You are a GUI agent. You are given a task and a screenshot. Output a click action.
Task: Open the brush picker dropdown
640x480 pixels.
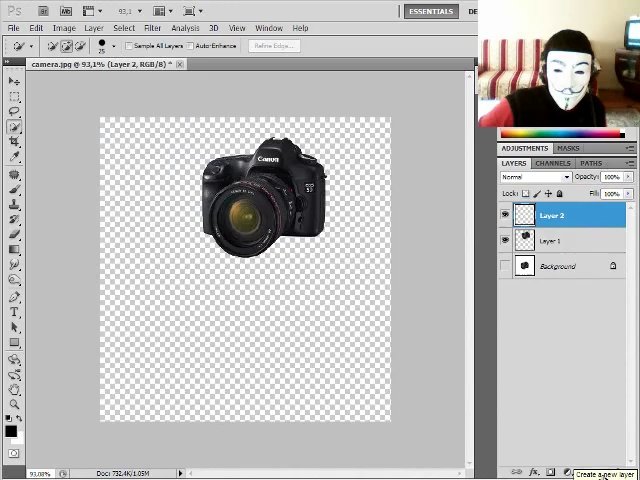click(113, 46)
